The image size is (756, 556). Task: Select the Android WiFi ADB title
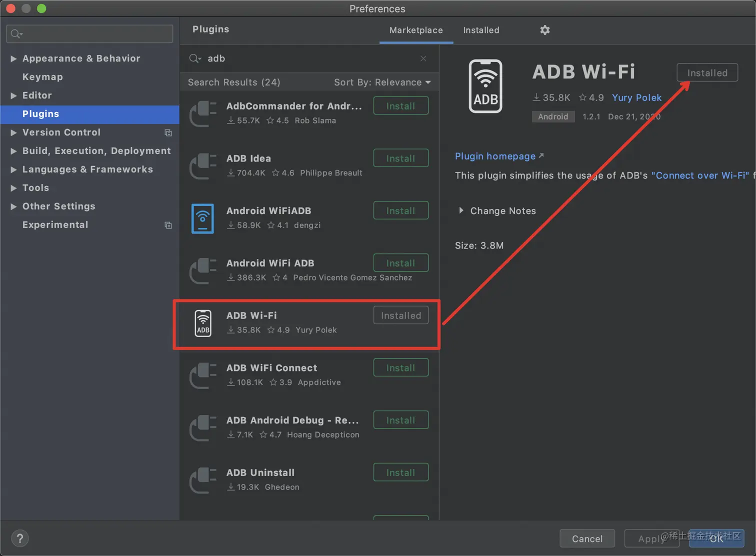click(x=270, y=263)
